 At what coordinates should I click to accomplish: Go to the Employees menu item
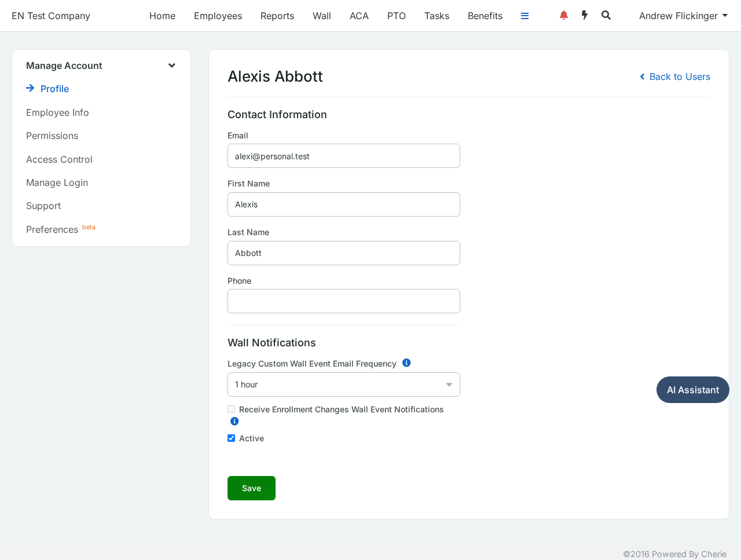tap(218, 16)
